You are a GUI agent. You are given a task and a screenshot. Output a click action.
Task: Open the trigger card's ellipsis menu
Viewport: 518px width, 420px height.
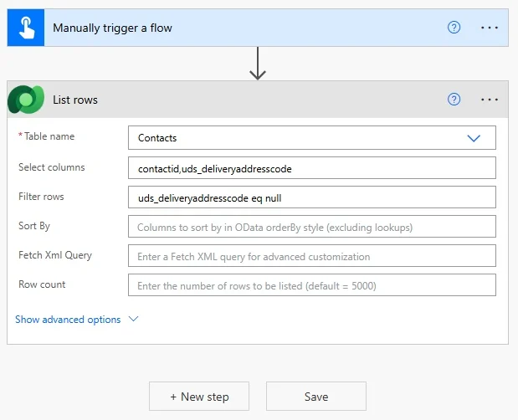(x=490, y=28)
